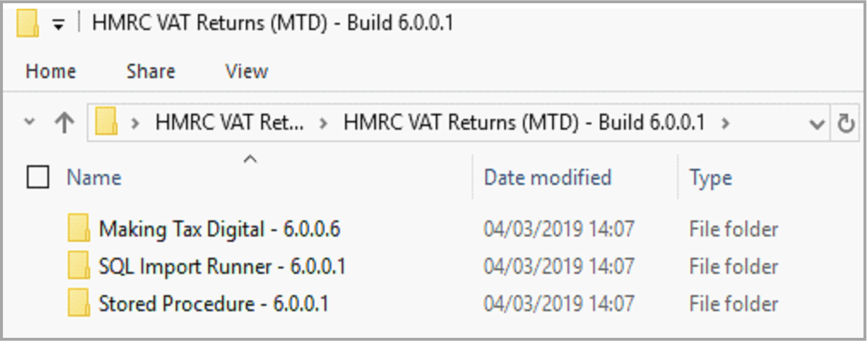Sort by the Date modified column

(547, 177)
